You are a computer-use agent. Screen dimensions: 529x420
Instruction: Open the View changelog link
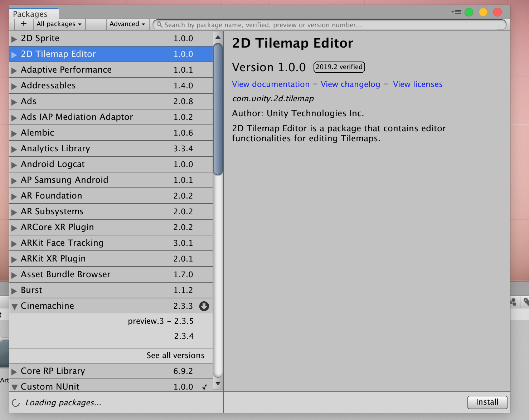(x=350, y=84)
